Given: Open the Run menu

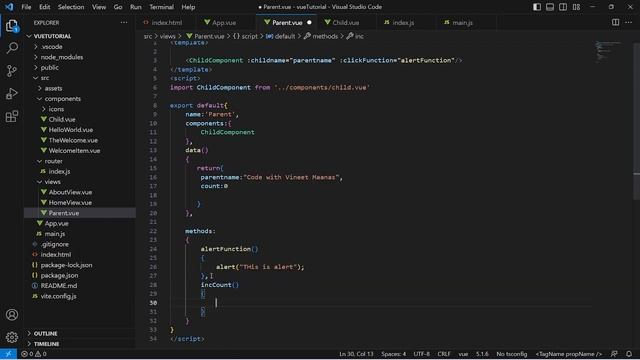Looking at the screenshot, I should [x=136, y=7].
